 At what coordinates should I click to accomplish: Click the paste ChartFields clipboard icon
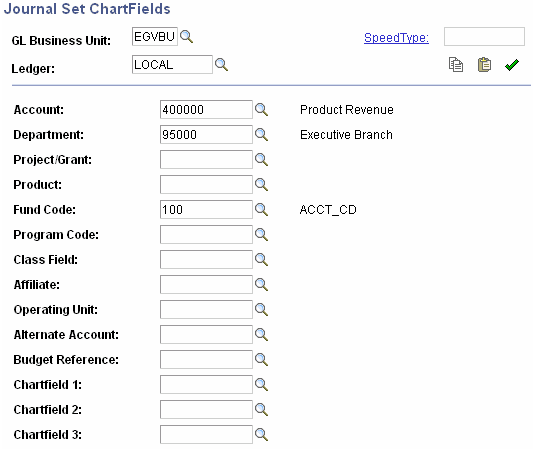pos(484,65)
